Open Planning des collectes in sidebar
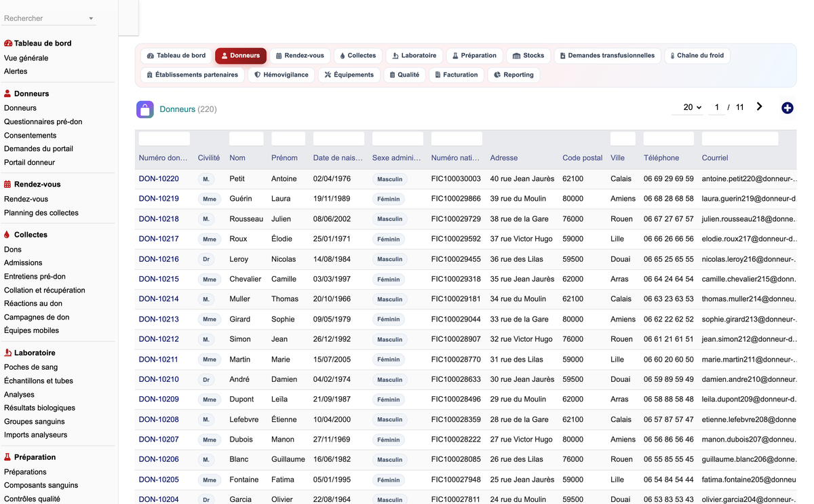Image resolution: width=814 pixels, height=504 pixels. point(41,213)
